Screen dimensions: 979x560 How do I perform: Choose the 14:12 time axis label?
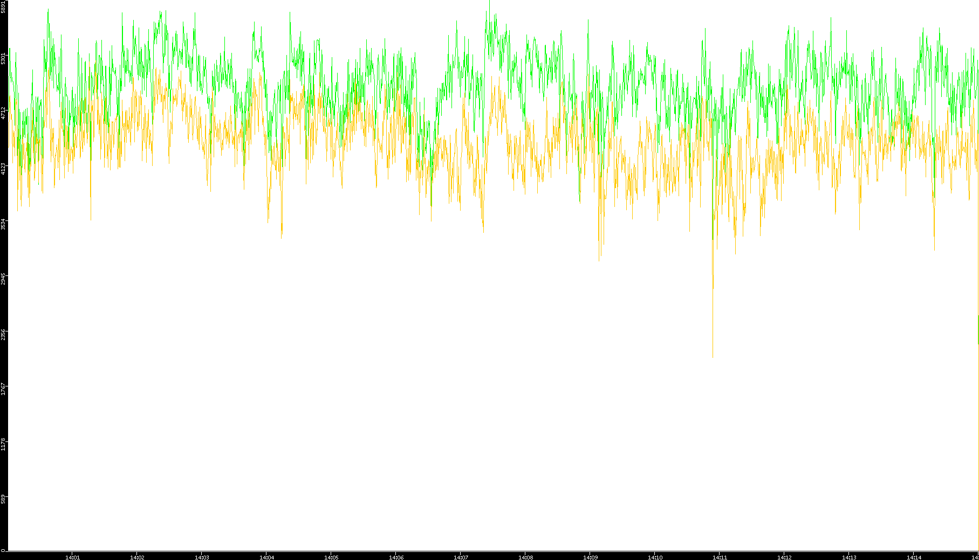point(784,557)
